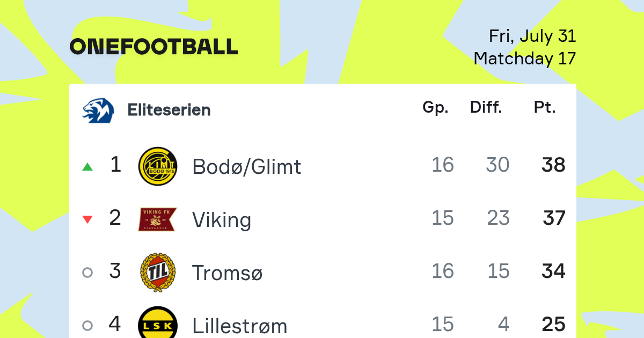The image size is (644, 338).
Task: Click the OneFootball logo
Action: [153, 47]
